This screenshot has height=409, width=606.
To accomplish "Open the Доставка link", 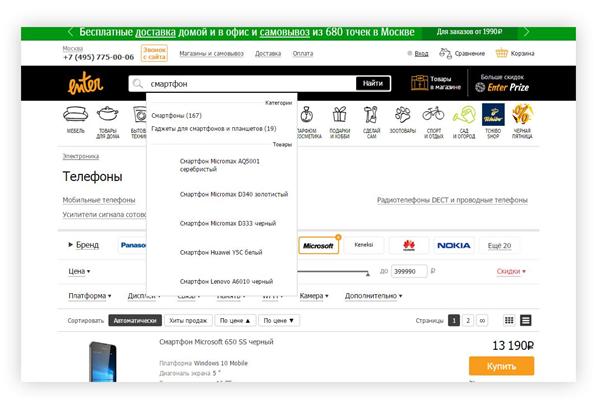I will (x=268, y=53).
